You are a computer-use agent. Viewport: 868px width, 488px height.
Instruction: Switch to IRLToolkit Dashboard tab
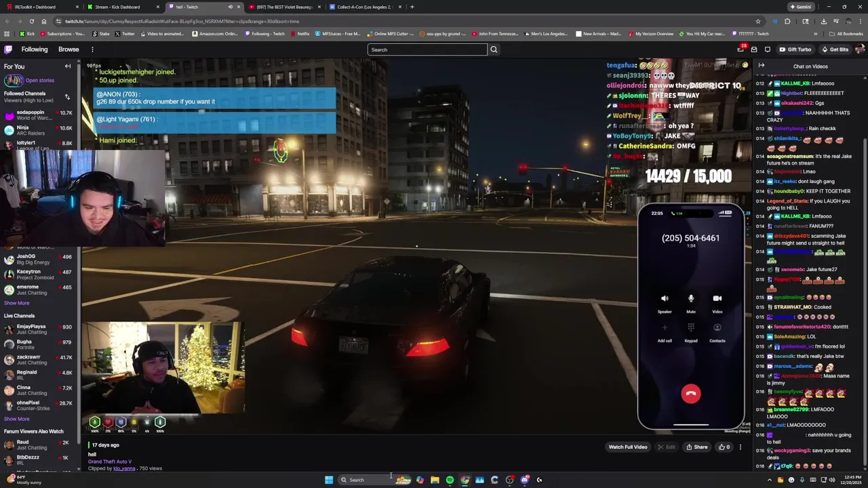[41, 7]
